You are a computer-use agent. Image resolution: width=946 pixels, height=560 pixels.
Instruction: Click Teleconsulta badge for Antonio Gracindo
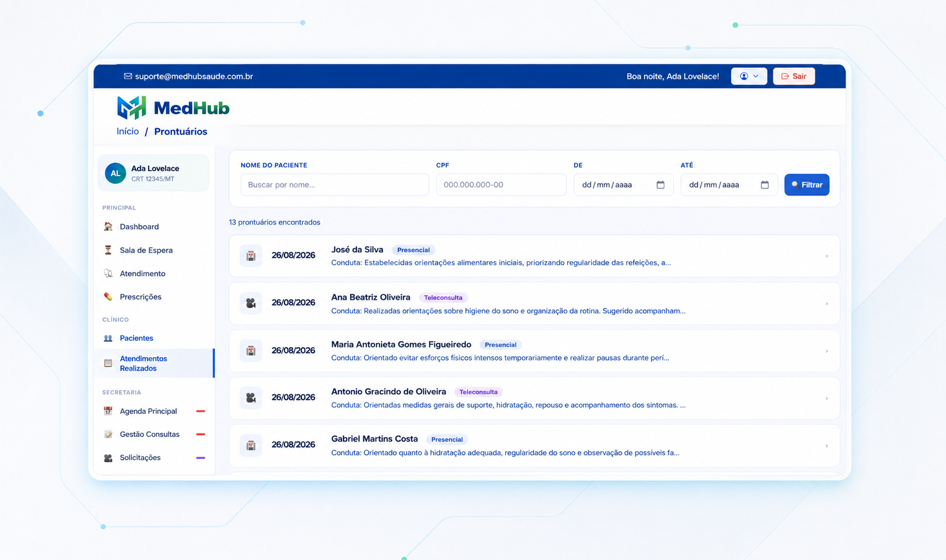tap(479, 392)
